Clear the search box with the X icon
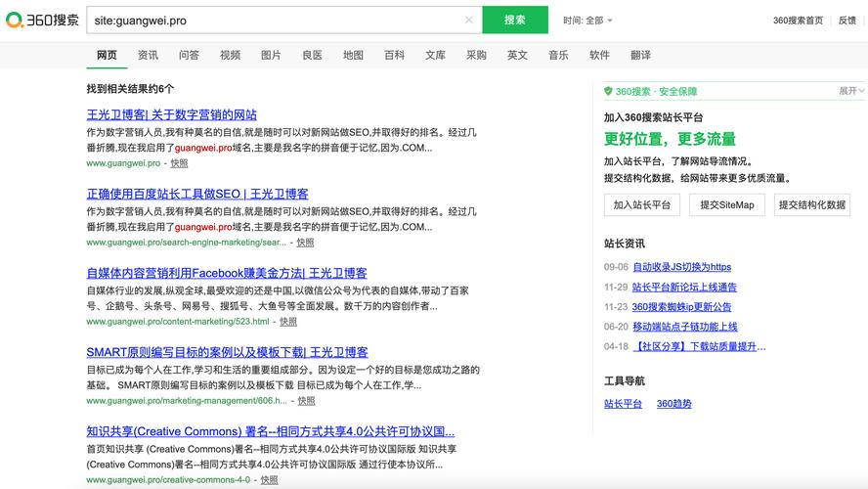868x489 pixels. [x=469, y=21]
